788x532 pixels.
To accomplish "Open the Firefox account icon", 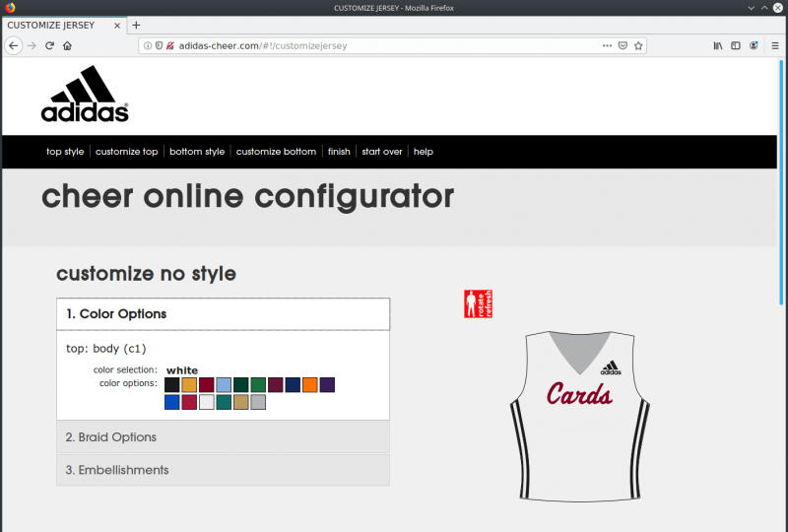I will pos(754,45).
